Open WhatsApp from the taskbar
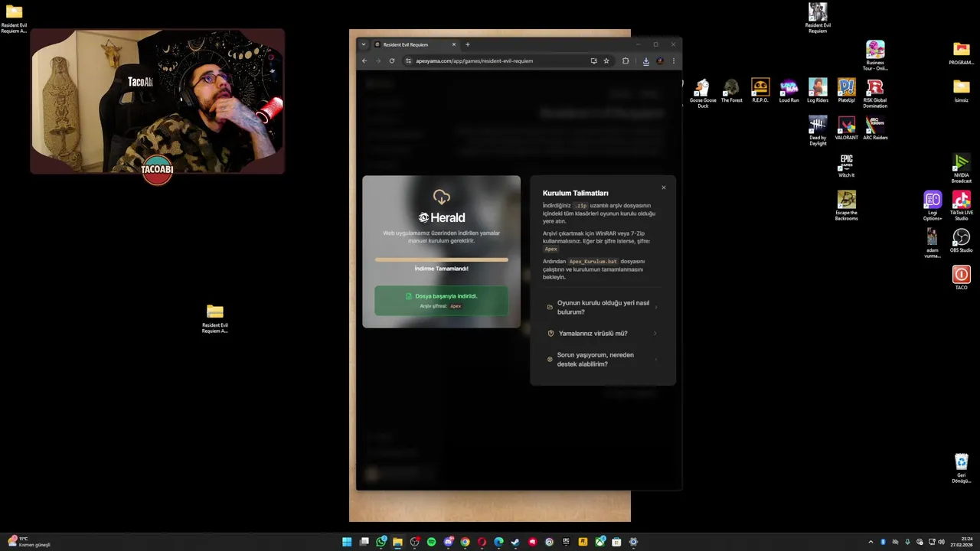This screenshot has height=551, width=980. pos(381,542)
